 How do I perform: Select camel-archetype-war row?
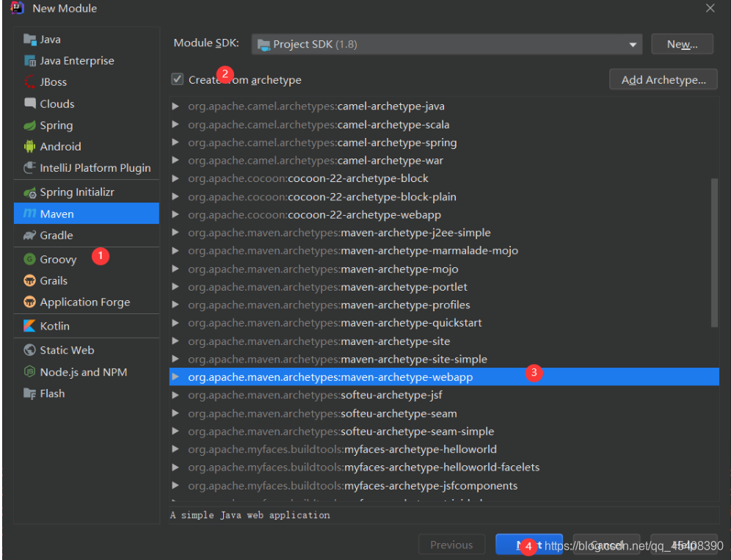click(444, 161)
